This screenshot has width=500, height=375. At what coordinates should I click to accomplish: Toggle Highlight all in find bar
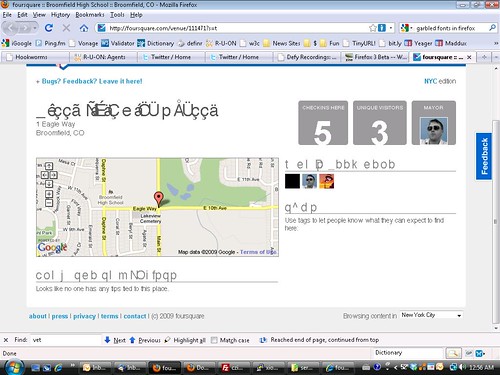click(185, 340)
